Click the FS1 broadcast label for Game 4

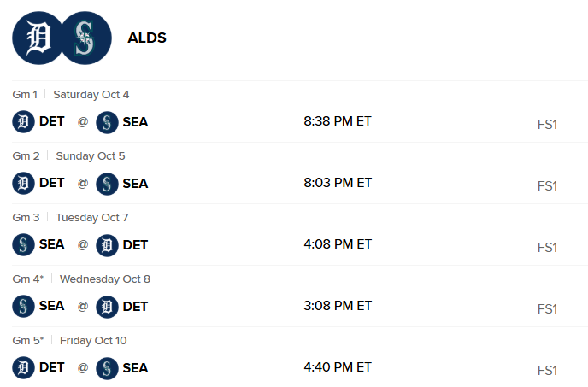click(547, 309)
